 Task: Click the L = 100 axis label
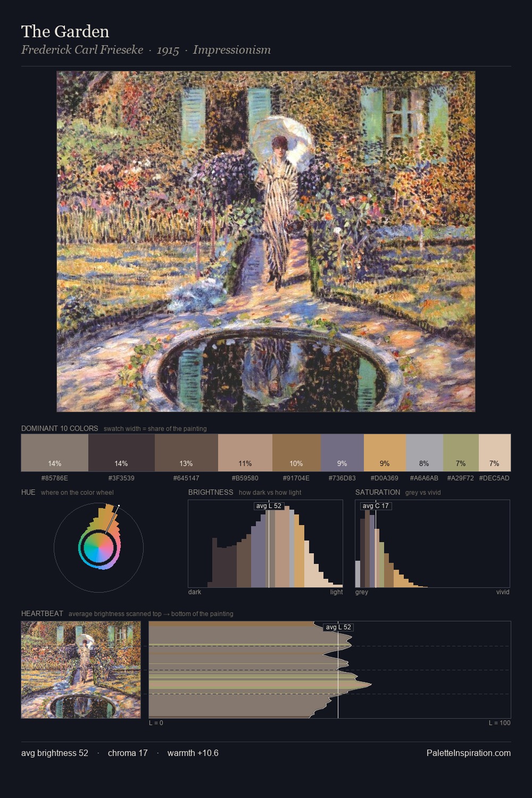[500, 722]
